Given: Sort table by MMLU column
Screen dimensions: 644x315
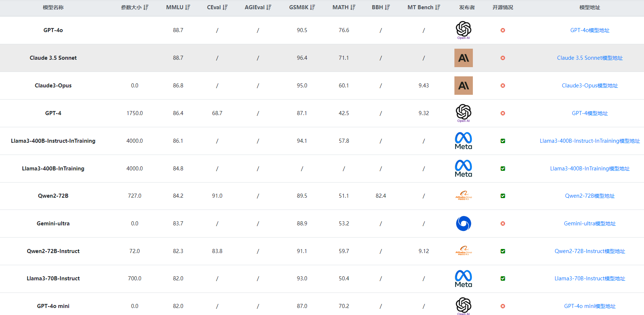Looking at the screenshot, I should [188, 7].
